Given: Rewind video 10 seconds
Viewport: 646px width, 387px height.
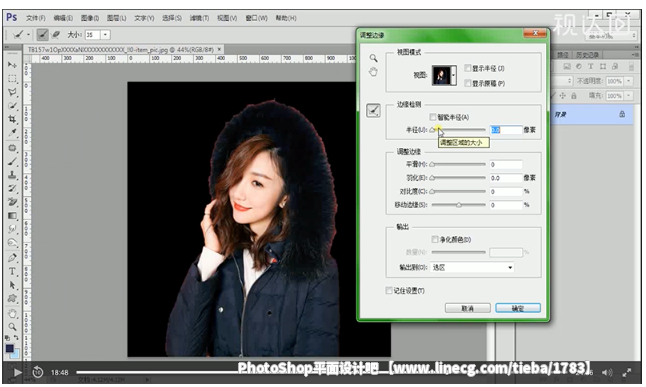Looking at the screenshot, I should [37, 372].
